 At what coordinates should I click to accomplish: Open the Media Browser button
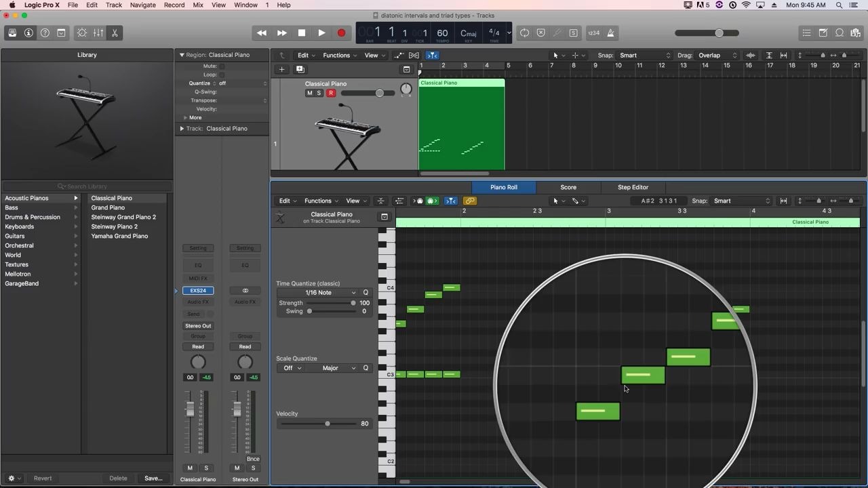click(x=855, y=33)
